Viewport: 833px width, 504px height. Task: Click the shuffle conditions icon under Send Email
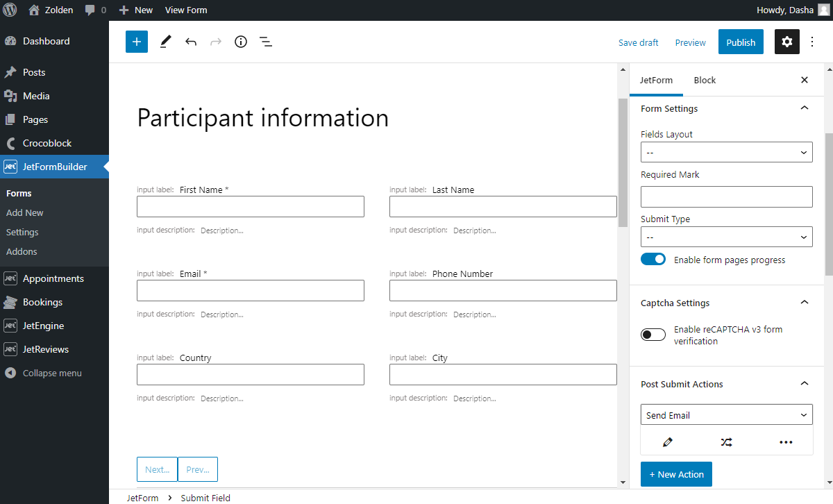pos(726,442)
